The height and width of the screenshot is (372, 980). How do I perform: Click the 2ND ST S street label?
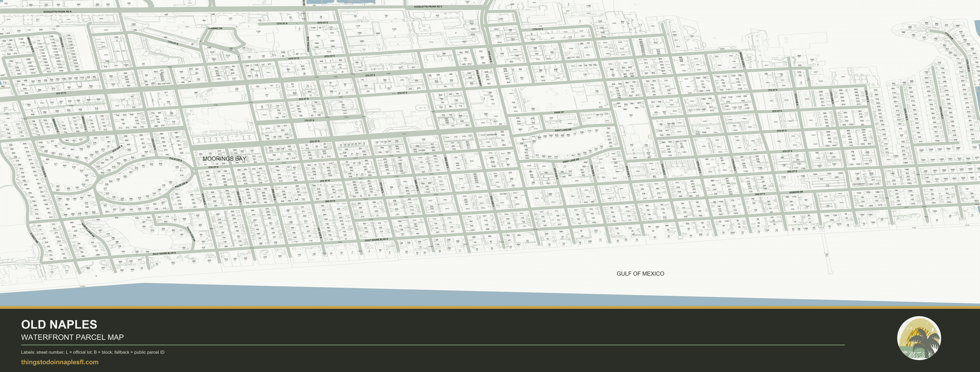[760, 194]
